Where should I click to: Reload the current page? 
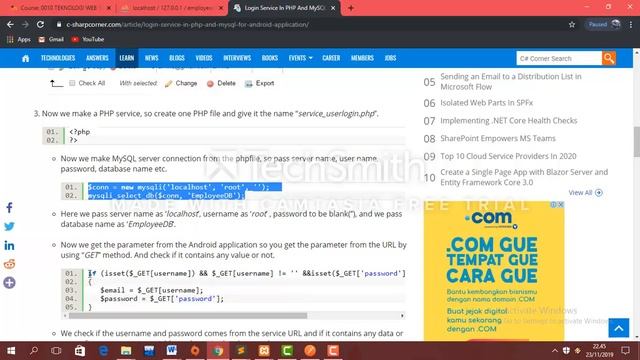click(40, 24)
